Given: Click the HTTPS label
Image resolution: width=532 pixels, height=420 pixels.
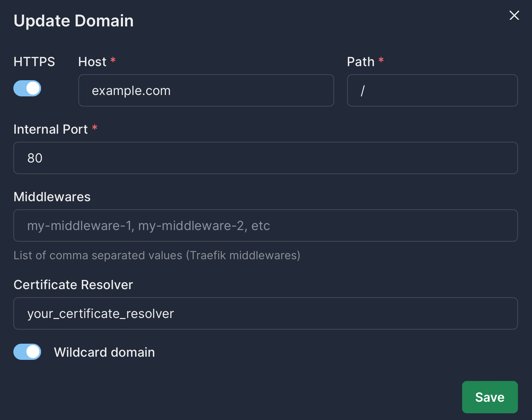Looking at the screenshot, I should point(34,62).
